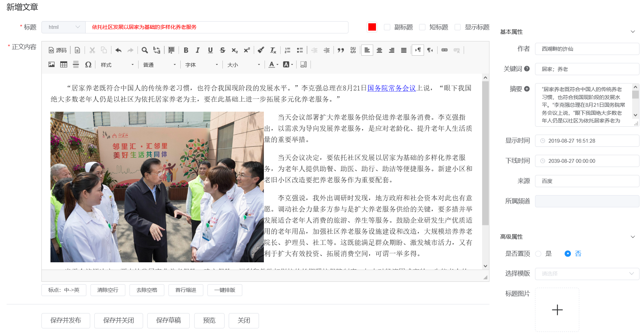Open the 国务院常务会议 hyperlink
The height and width of the screenshot is (335, 644).
[392, 88]
